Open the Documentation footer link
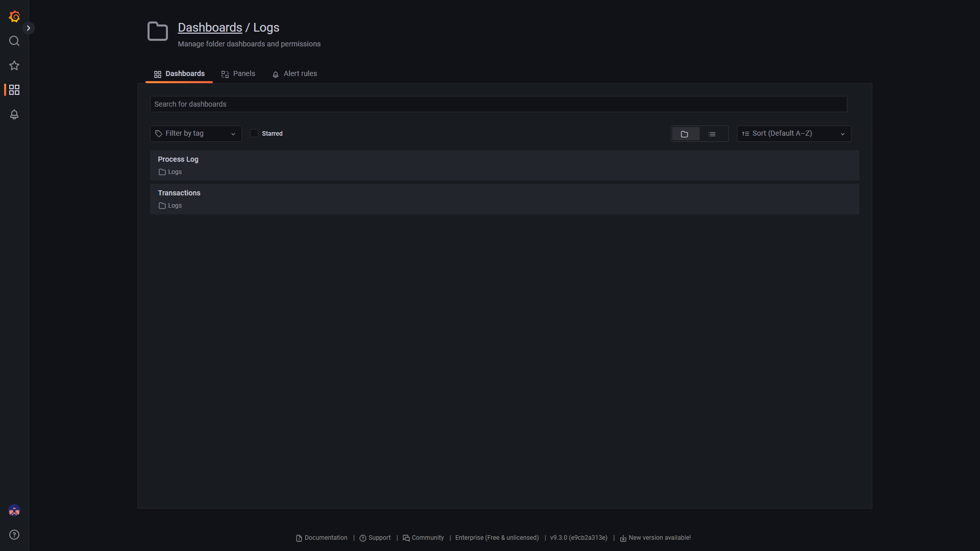Screen dimensions: 980x551 (322, 538)
